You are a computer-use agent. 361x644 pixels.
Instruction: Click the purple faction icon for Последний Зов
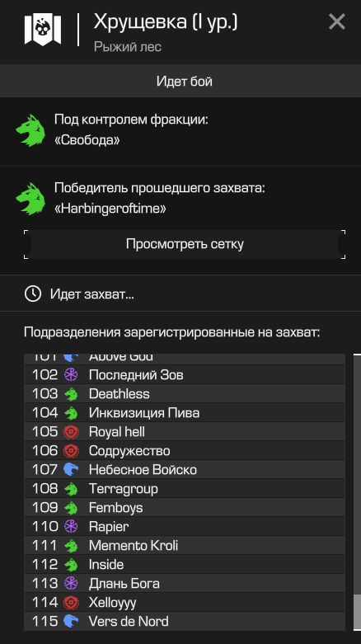(71, 374)
